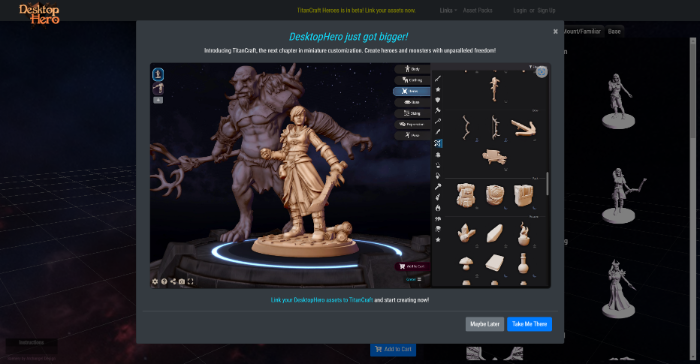Dismiss the dialog with Maybe Later
This screenshot has width=700, height=364.
coord(485,324)
